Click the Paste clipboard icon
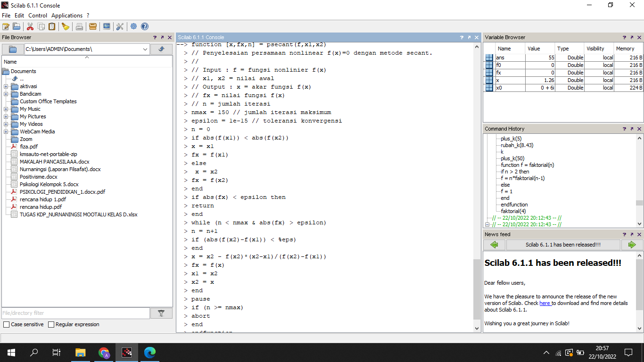The image size is (644, 362). click(x=52, y=26)
